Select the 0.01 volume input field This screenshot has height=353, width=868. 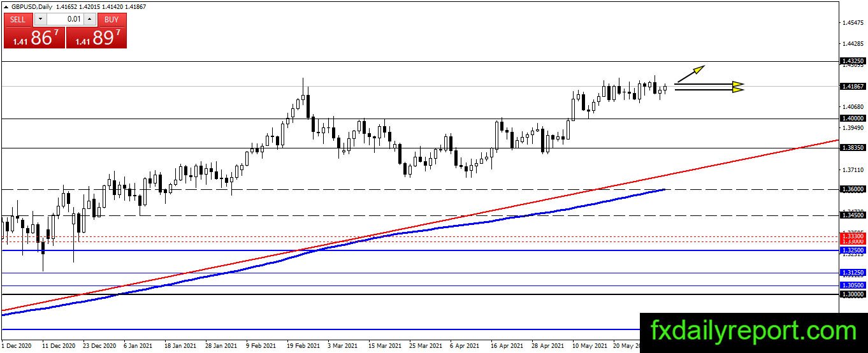click(x=65, y=19)
